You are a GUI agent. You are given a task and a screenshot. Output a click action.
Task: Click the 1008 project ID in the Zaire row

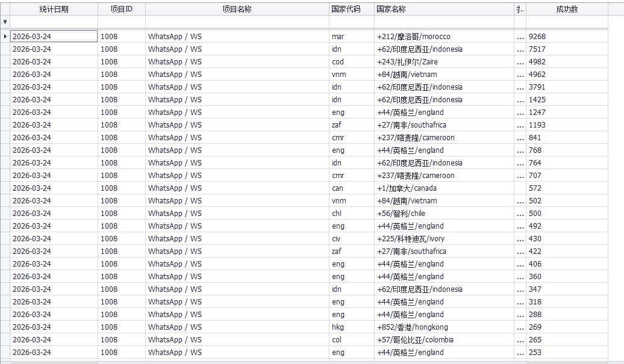click(122, 61)
